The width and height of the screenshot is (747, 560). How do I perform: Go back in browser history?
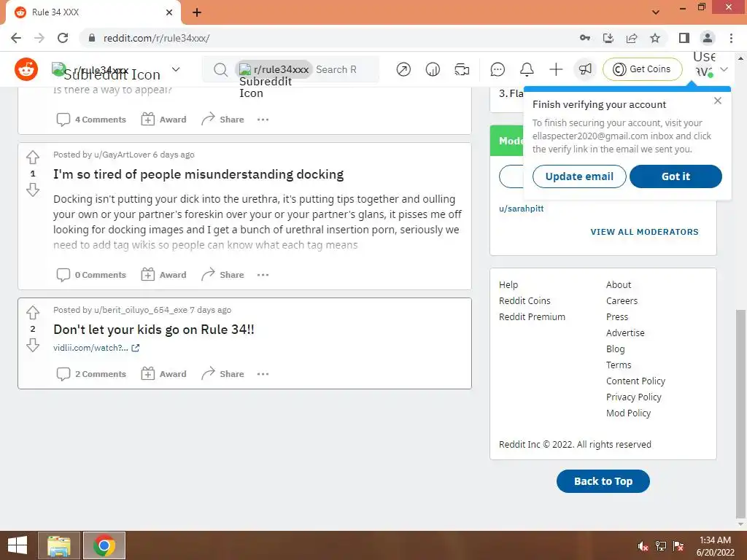coord(16,38)
